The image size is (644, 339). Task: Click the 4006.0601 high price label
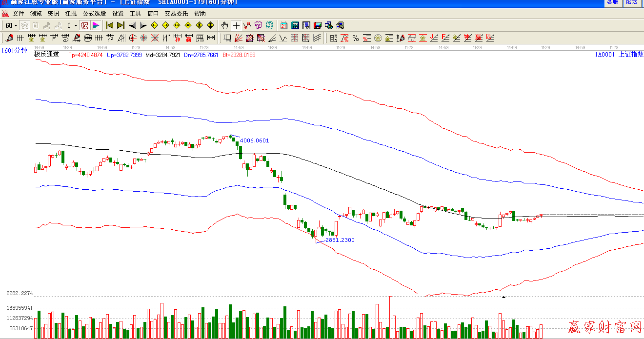pyautogui.click(x=254, y=140)
